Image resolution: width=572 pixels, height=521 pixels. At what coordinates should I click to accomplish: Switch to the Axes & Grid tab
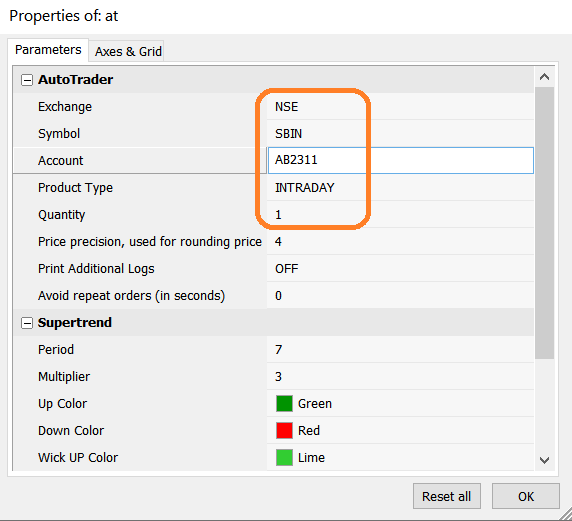[x=127, y=51]
